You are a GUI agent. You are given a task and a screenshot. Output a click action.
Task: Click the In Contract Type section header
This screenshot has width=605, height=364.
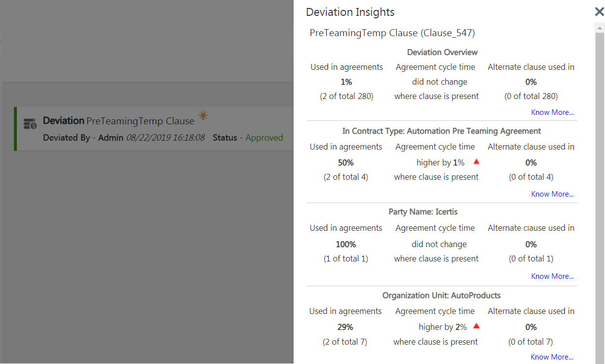441,131
